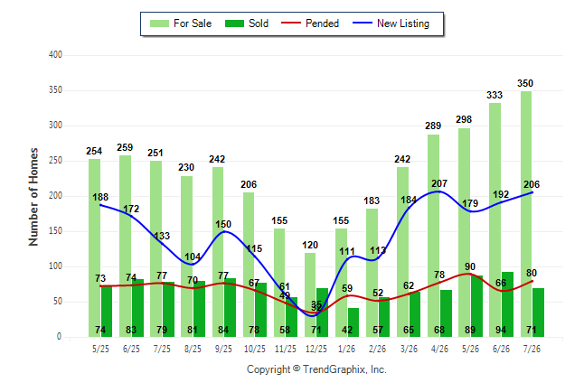
Task: Click the 7/26 For Sale bar labeled 350
Action: point(526,214)
